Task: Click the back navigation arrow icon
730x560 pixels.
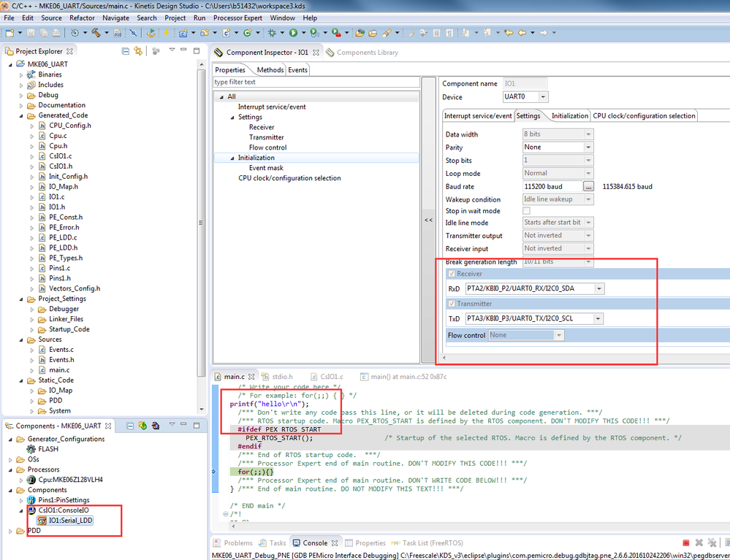Action: click(522, 33)
